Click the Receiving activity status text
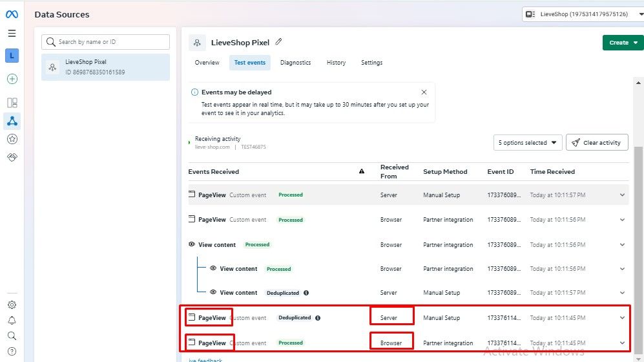The image size is (644, 362). click(218, 139)
